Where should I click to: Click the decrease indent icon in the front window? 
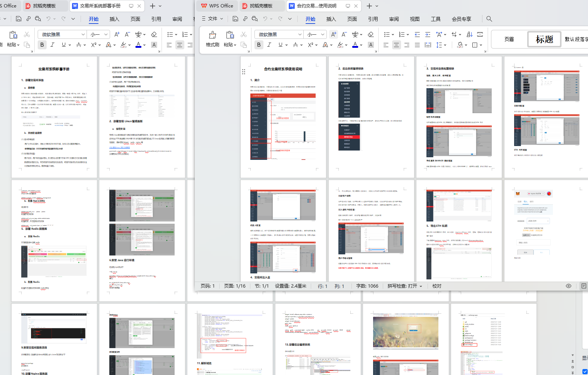point(417,34)
